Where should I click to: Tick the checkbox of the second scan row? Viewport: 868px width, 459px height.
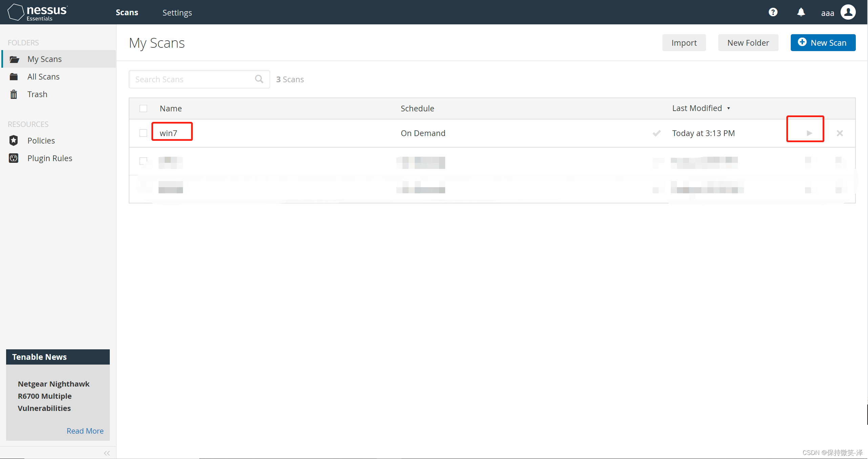tap(143, 161)
